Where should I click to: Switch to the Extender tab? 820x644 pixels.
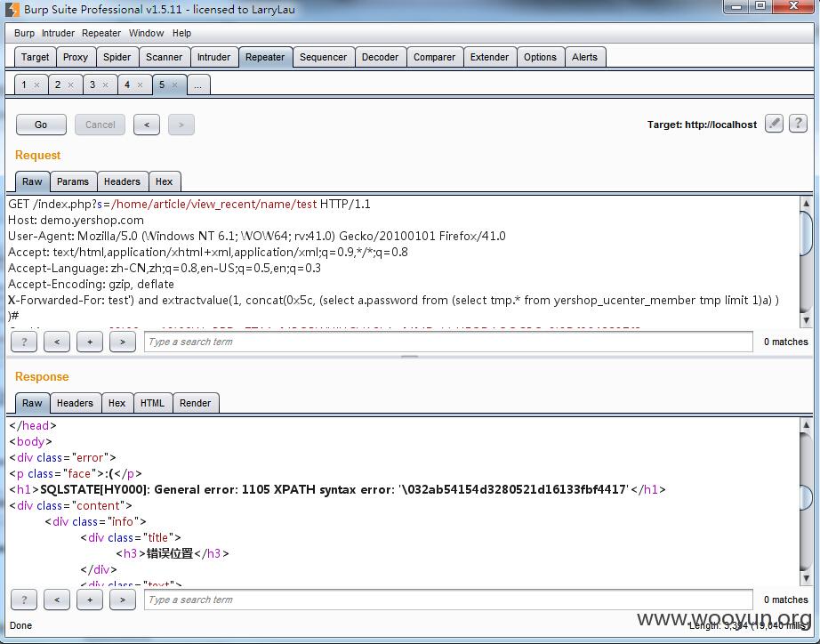coord(489,57)
